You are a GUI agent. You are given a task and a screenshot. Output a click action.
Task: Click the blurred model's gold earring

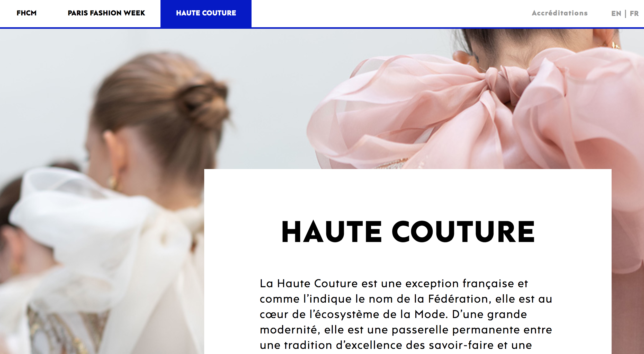(113, 183)
